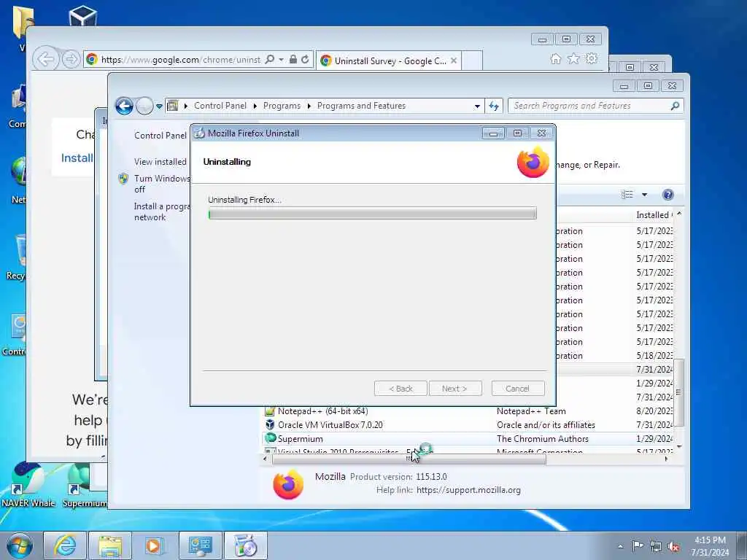Select Oracle VM VirtualBox 7.0.20 row
Screen dimensions: 747x560
click(468, 425)
